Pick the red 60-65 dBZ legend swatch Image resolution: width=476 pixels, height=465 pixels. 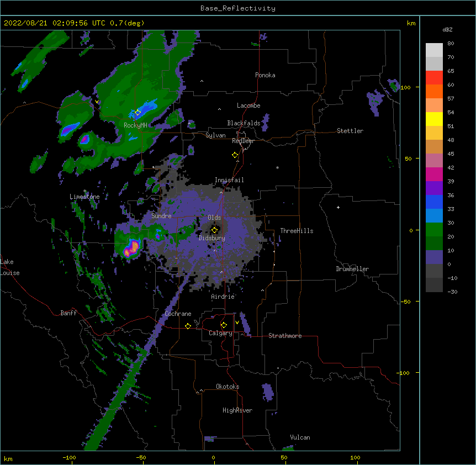point(434,77)
